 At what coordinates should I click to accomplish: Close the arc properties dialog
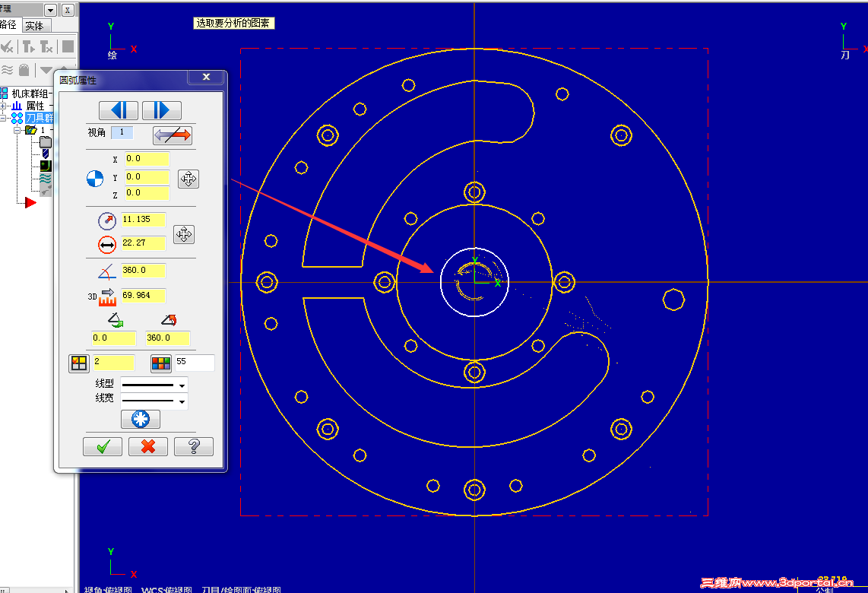click(207, 77)
